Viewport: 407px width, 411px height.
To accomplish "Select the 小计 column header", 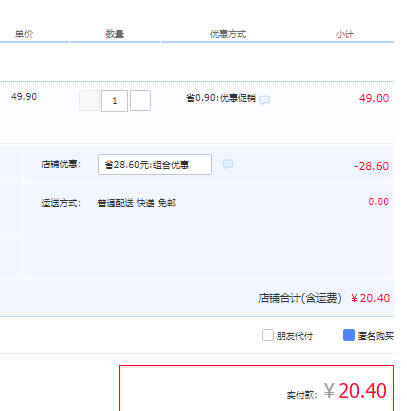I will [x=345, y=34].
